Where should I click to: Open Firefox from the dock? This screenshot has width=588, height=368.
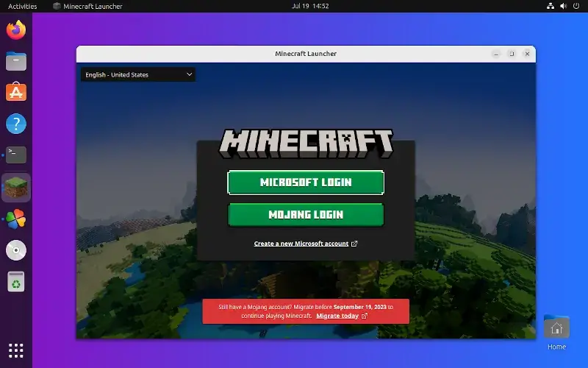click(16, 30)
